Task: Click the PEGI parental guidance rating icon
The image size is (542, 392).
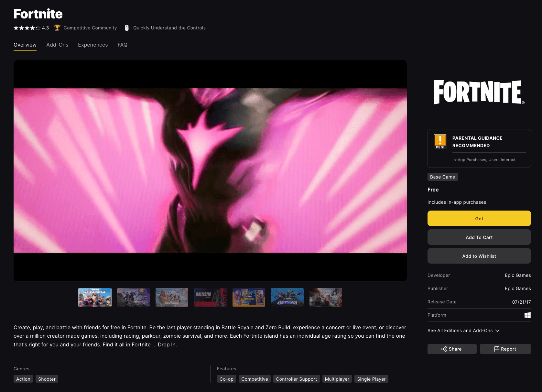Action: 440,142
